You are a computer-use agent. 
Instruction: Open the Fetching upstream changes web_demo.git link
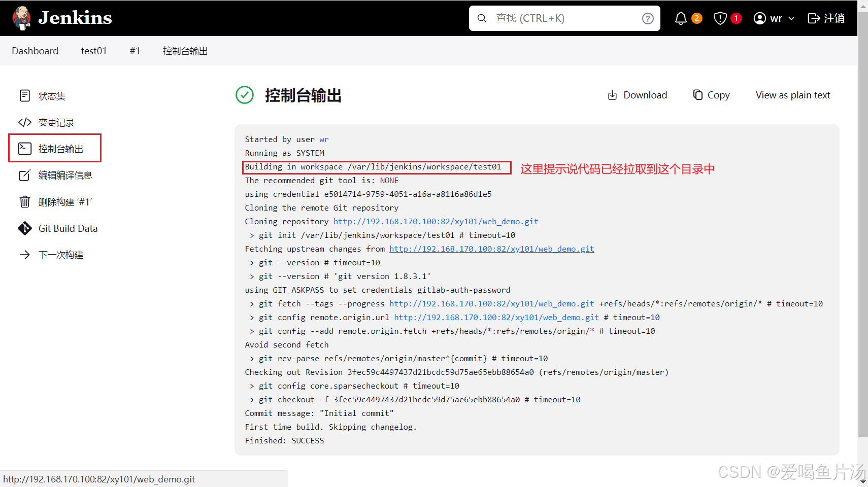[492, 249]
